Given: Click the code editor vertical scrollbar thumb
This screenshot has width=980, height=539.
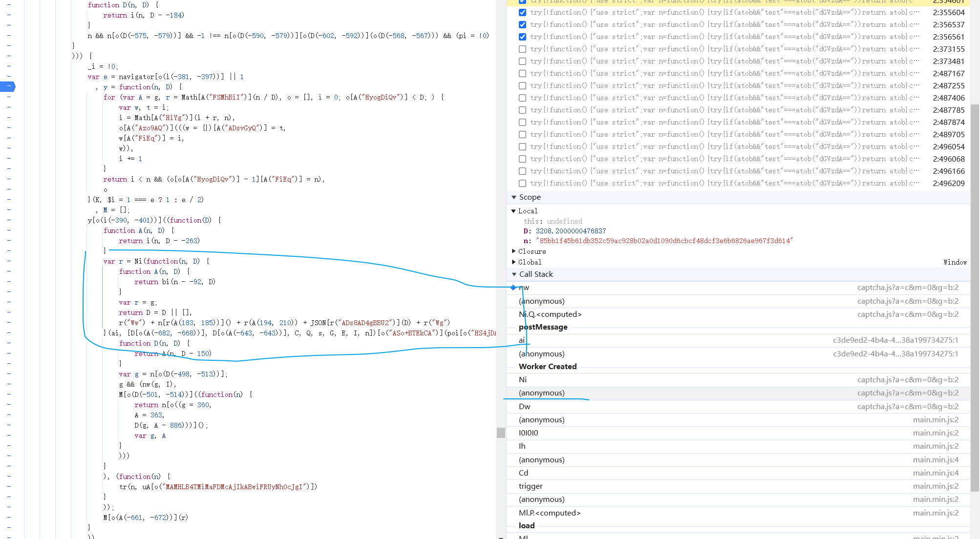Looking at the screenshot, I should 501,433.
